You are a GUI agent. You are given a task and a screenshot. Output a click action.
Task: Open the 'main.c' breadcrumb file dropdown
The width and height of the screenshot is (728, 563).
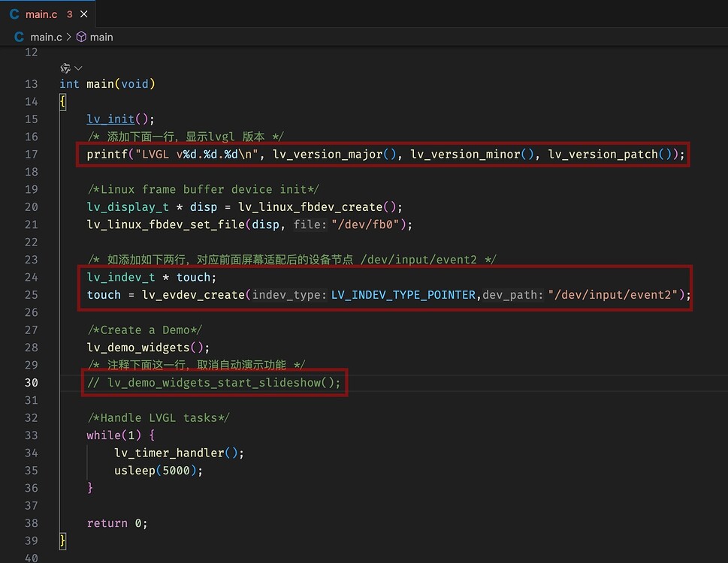tap(47, 36)
